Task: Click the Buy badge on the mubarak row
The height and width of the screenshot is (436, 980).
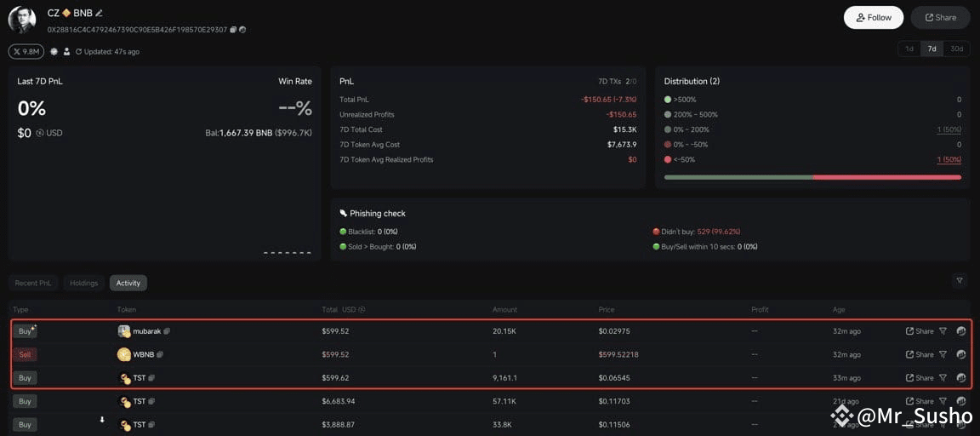Action: click(25, 331)
